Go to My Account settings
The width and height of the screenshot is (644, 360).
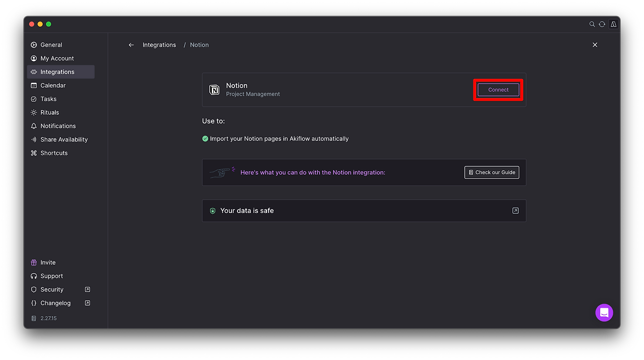[61, 58]
